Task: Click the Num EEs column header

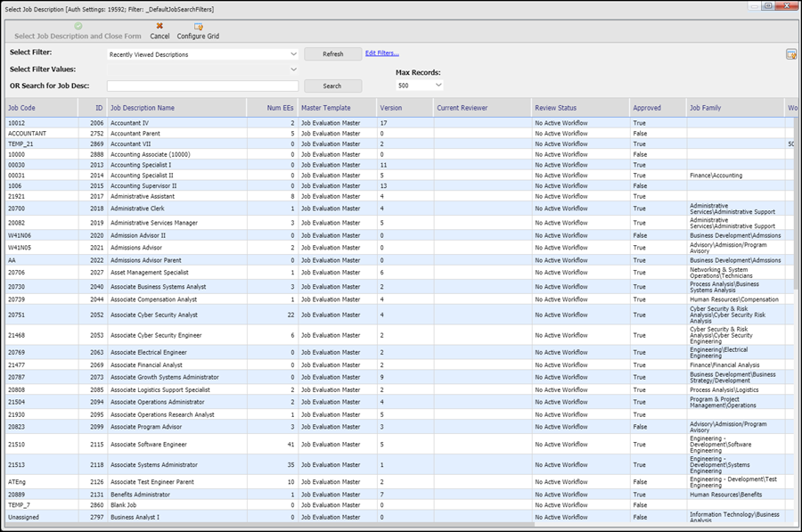Action: coord(281,108)
